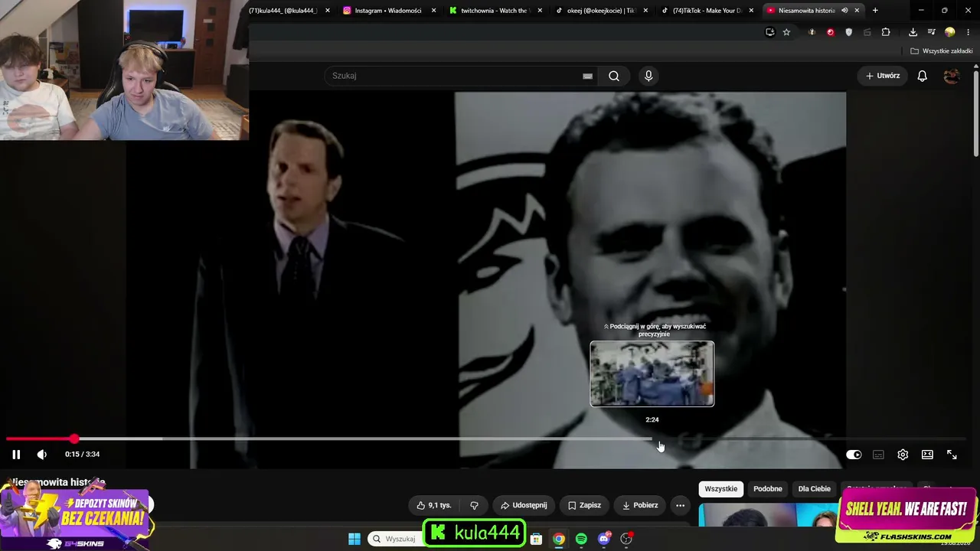The height and width of the screenshot is (551, 980).
Task: Save the video with the Zapisz button
Action: click(584, 505)
